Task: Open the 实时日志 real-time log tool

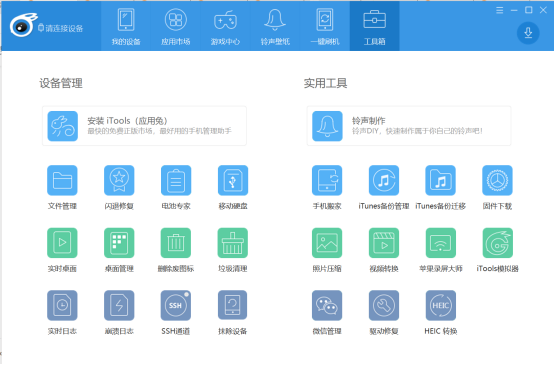Action: (62, 305)
